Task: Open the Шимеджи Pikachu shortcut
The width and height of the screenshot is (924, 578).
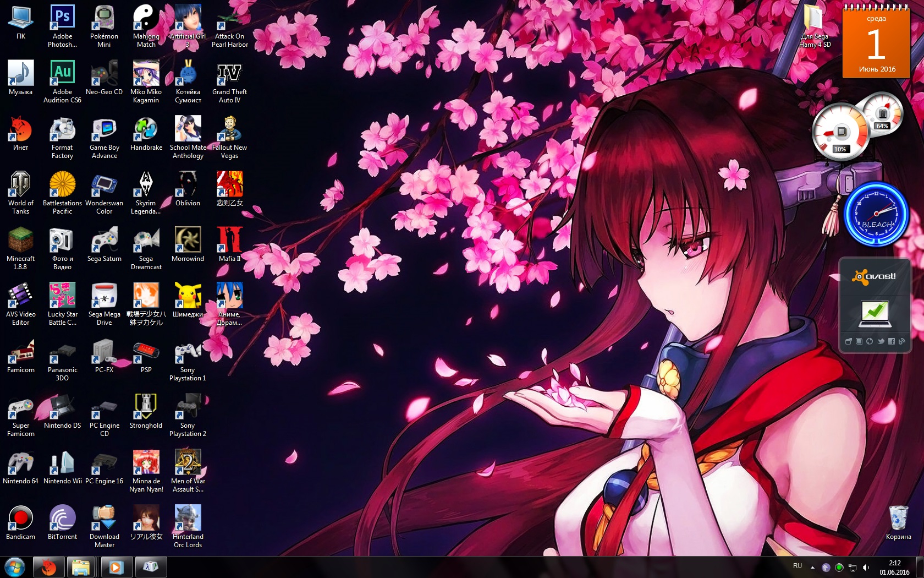Action: (x=188, y=300)
